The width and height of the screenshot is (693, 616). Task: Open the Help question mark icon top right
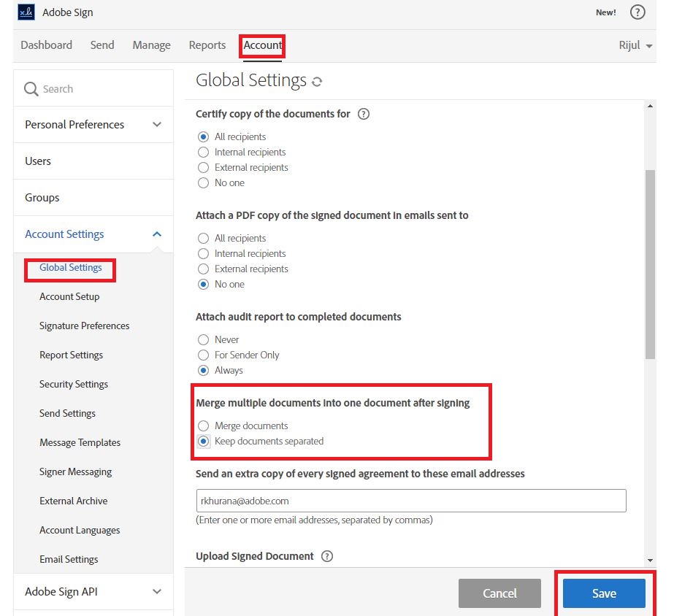[x=638, y=12]
